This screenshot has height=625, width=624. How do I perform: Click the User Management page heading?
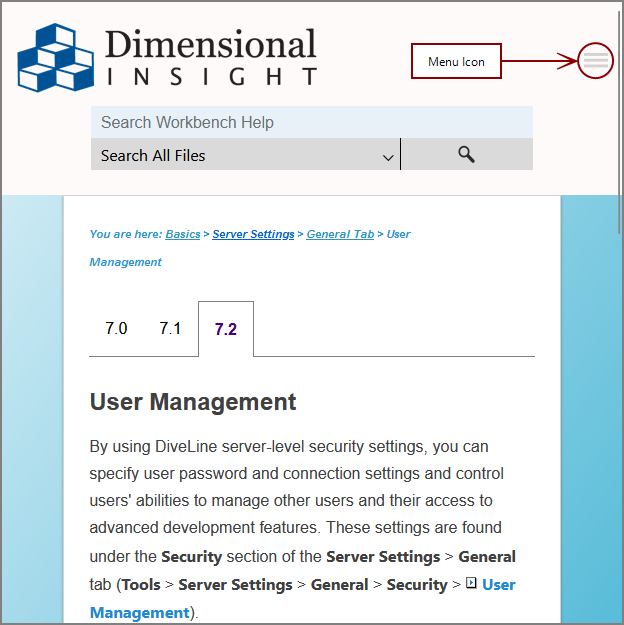point(193,402)
